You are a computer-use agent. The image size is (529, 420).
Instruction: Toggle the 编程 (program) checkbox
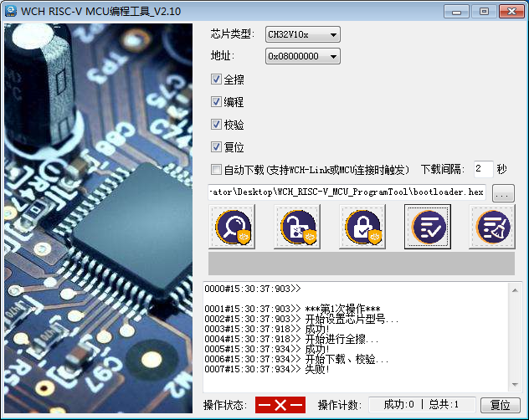point(217,102)
